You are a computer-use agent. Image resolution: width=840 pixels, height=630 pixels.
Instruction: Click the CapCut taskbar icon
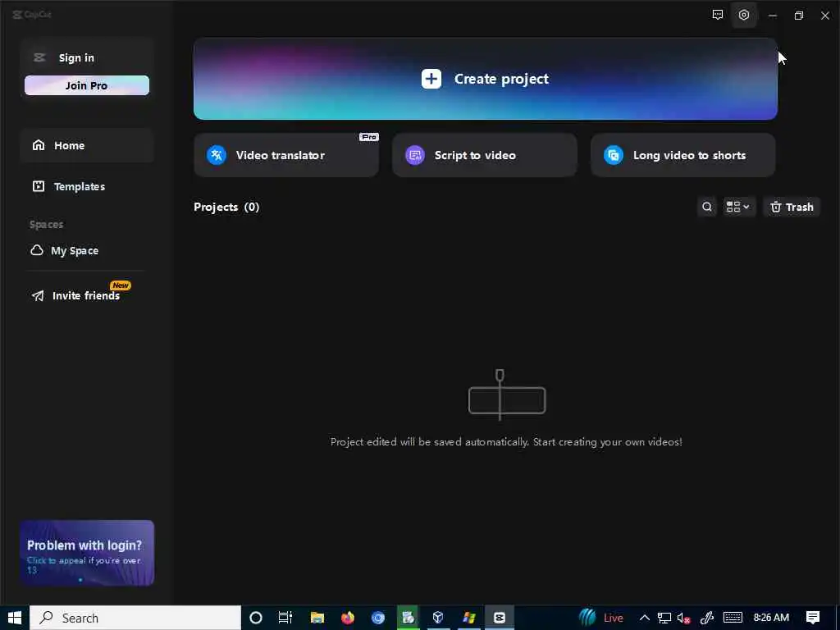click(500, 618)
